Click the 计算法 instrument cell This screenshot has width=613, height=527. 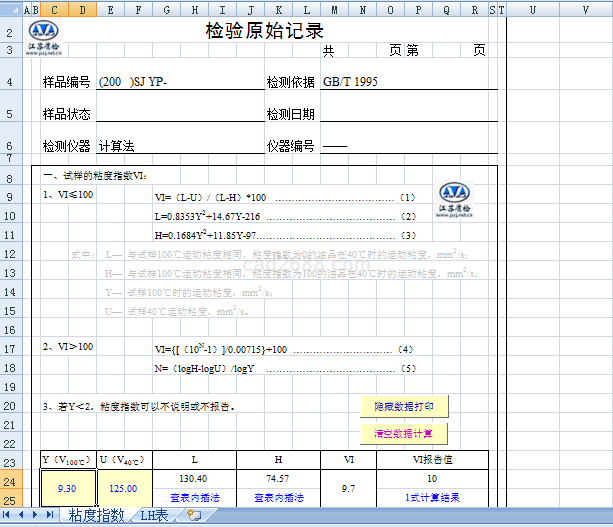click(x=117, y=146)
